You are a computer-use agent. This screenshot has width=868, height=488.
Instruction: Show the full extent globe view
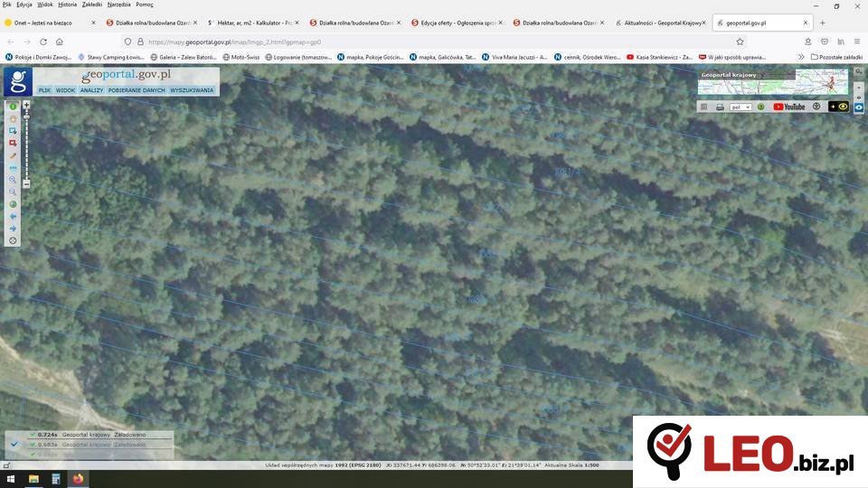coord(13,204)
